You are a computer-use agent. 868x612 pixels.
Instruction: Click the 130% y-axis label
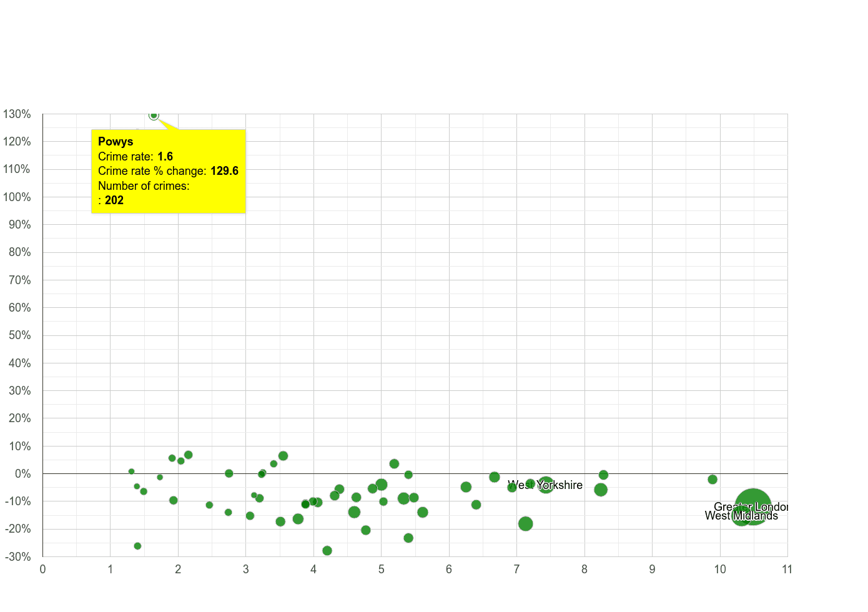(x=17, y=114)
